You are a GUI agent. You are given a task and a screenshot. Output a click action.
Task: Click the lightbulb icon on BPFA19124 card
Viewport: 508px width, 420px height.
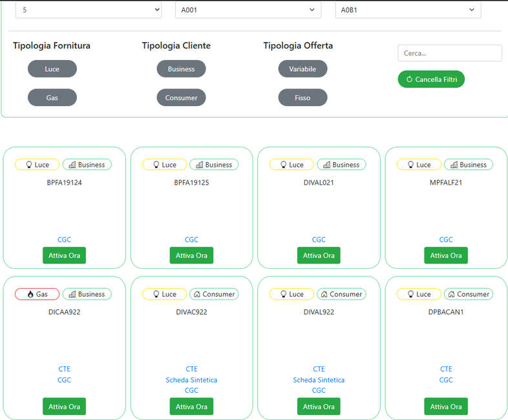29,165
